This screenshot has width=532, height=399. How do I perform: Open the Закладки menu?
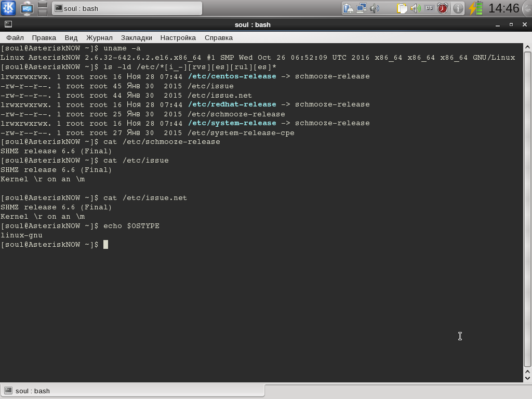click(x=137, y=37)
